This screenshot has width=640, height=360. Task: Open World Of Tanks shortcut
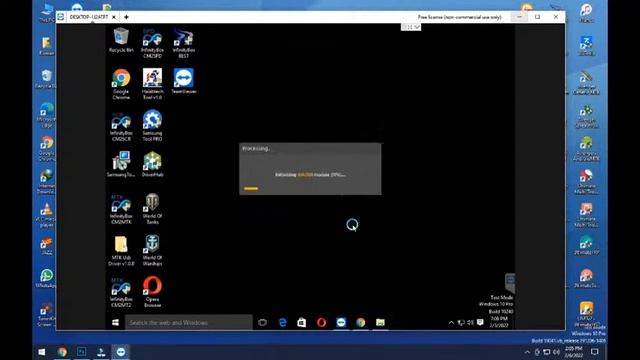(x=152, y=209)
